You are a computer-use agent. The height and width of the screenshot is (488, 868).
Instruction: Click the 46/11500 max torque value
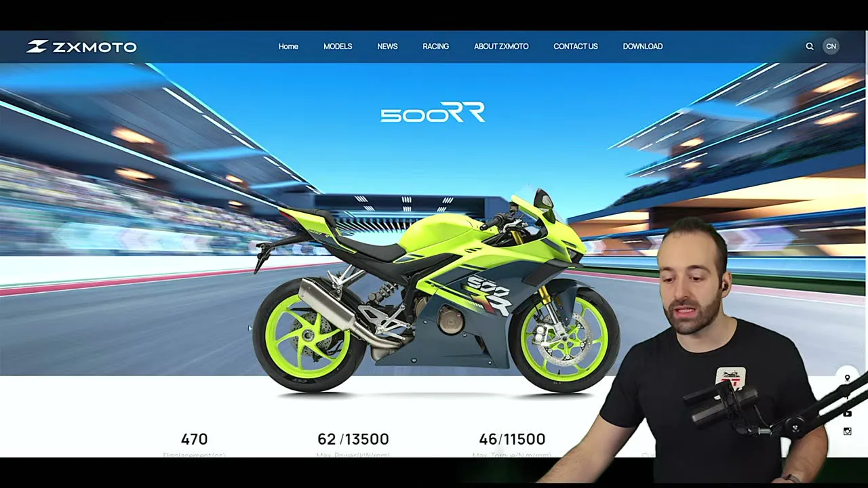coord(512,439)
